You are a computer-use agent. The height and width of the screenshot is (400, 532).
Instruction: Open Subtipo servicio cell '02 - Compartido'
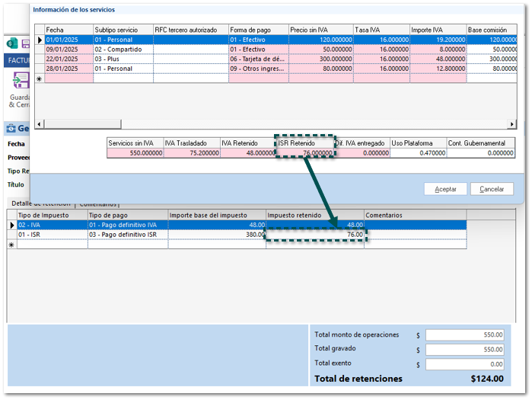[x=122, y=49]
